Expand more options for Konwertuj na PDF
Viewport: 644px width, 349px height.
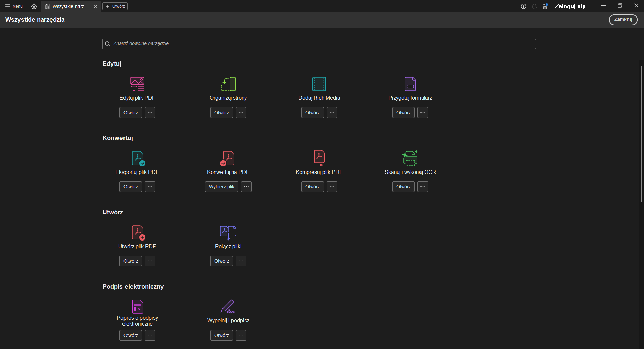(246, 187)
